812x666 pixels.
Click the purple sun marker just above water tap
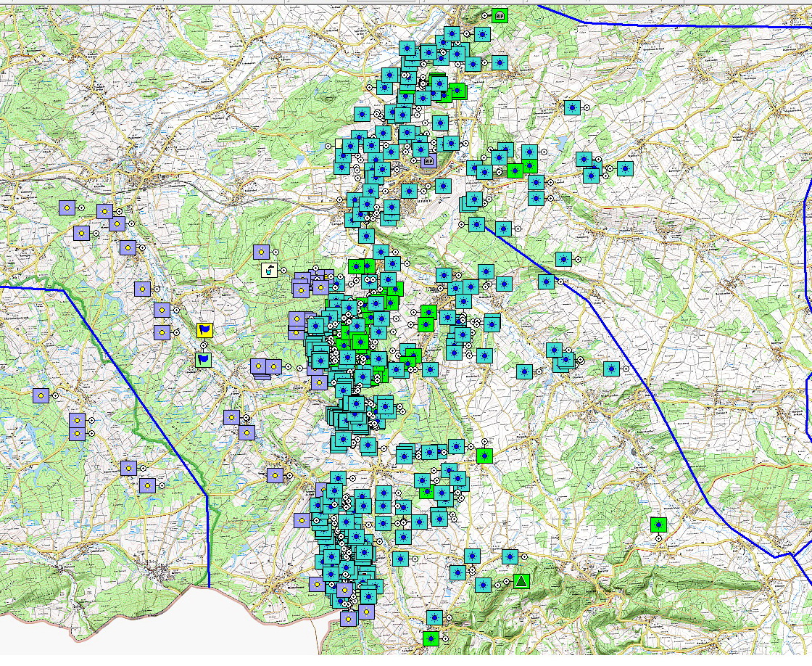[261, 252]
